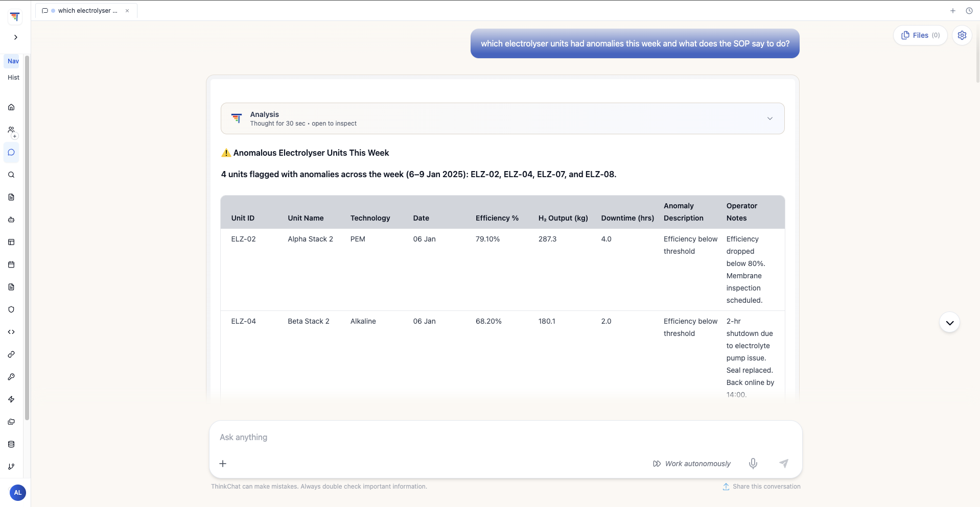
Task: Click the 'Beta Stack 2' cell
Action: [309, 321]
